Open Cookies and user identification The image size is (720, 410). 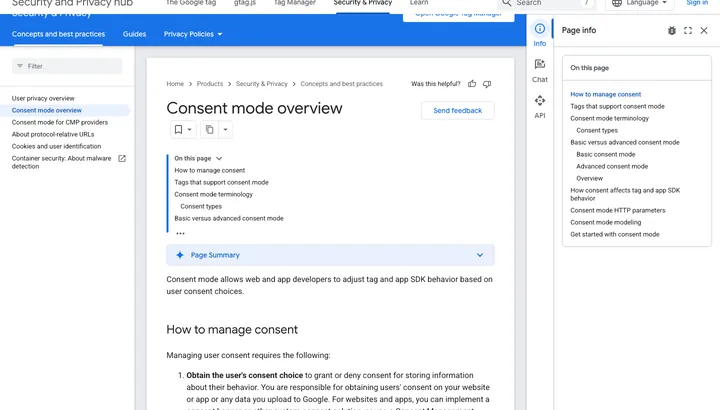pos(56,146)
